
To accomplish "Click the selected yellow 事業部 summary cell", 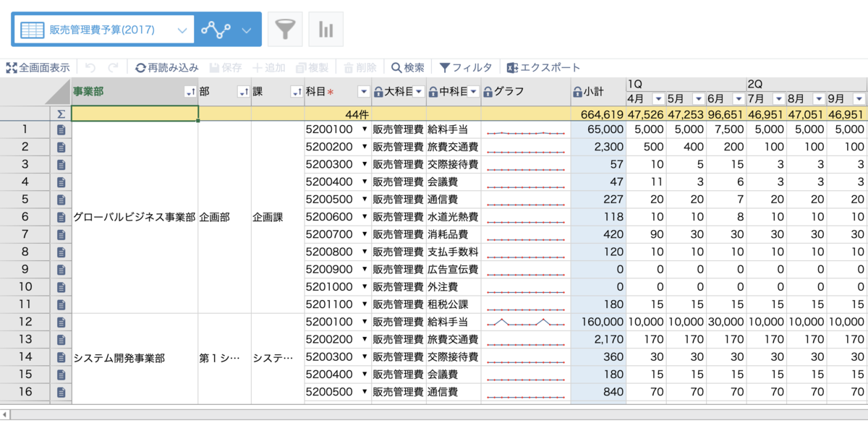I will point(135,114).
